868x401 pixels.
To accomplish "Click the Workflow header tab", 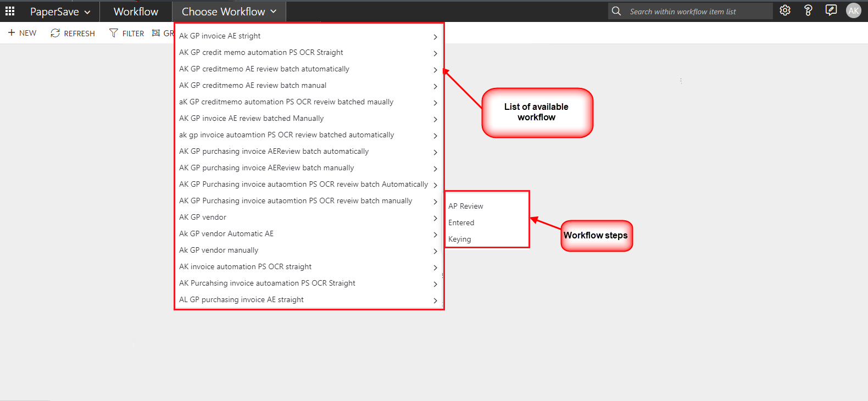I will tap(136, 12).
